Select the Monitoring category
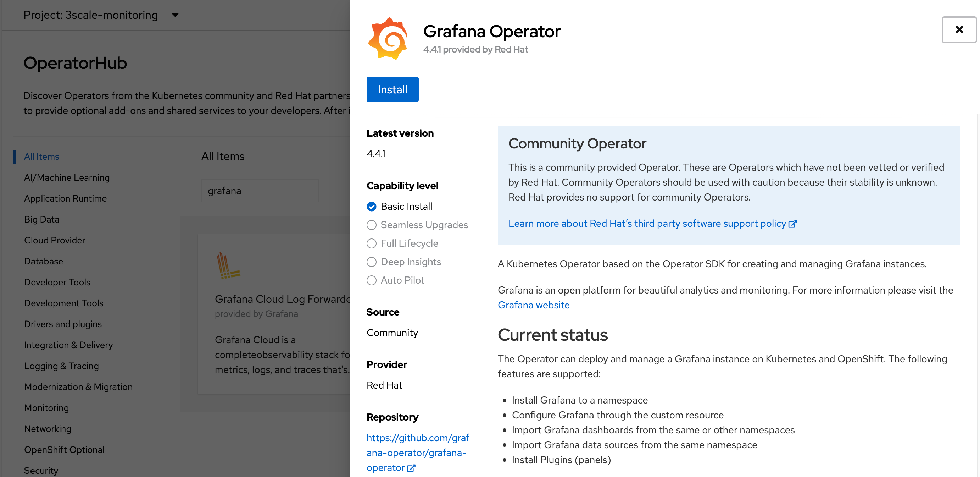 point(46,408)
